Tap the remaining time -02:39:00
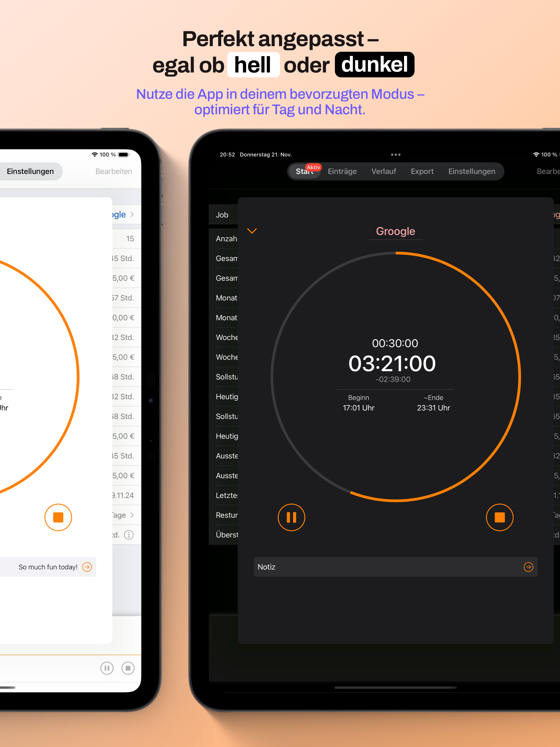The image size is (560, 747). (x=393, y=379)
